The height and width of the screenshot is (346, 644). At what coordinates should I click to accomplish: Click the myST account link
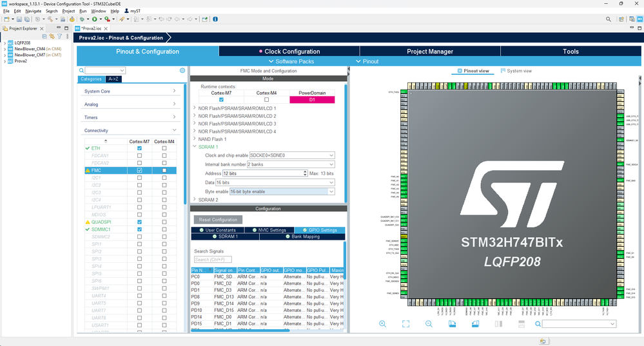click(x=133, y=11)
